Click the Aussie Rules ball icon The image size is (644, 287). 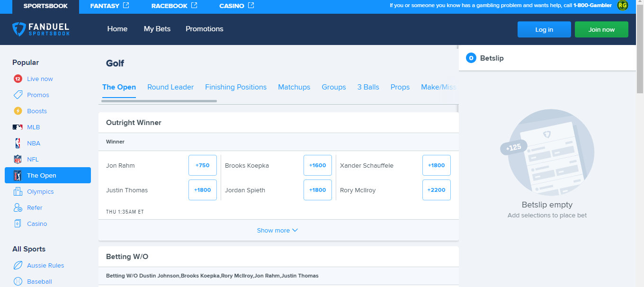click(x=18, y=266)
